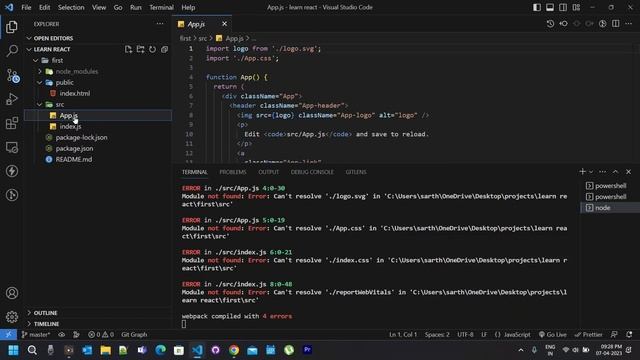Click master branch in status bar
This screenshot has height=360, width=640.
click(36, 335)
